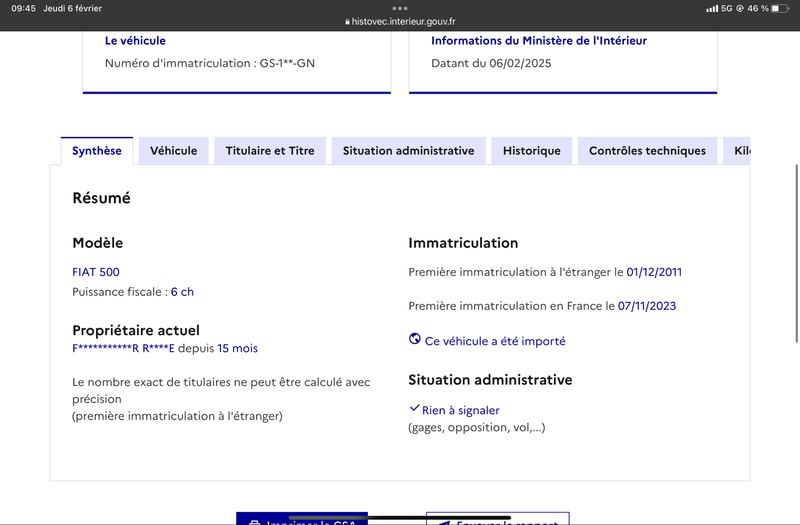This screenshot has width=800, height=525.
Task: Click the 01/12/2011 foreign registration date
Action: (654, 272)
